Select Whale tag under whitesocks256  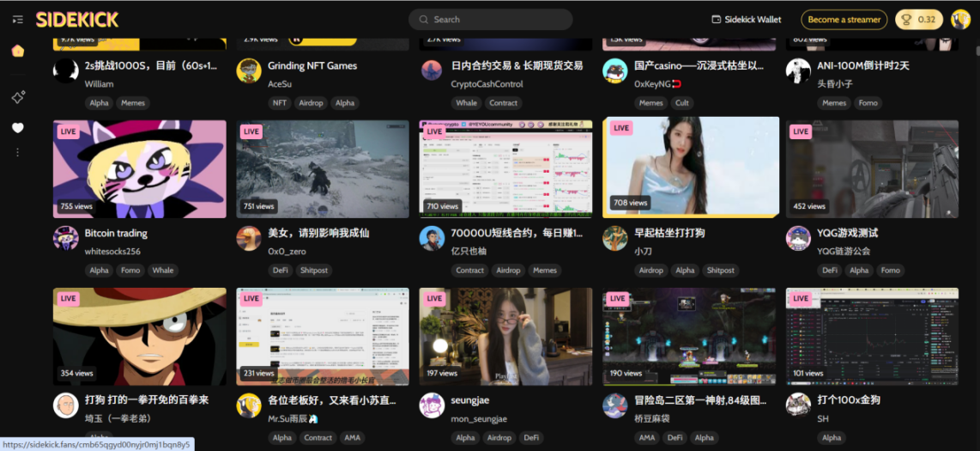coord(163,271)
